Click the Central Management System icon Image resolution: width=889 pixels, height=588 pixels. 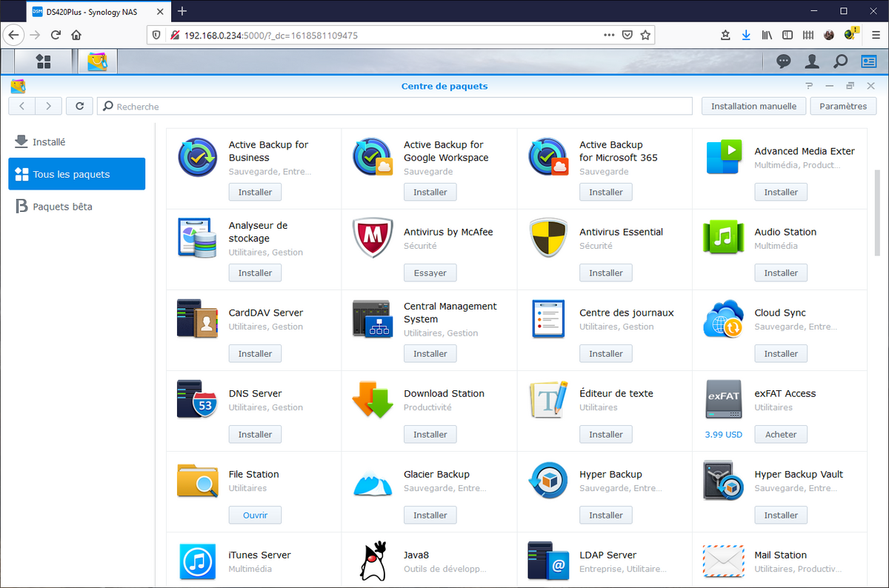pyautogui.click(x=372, y=318)
